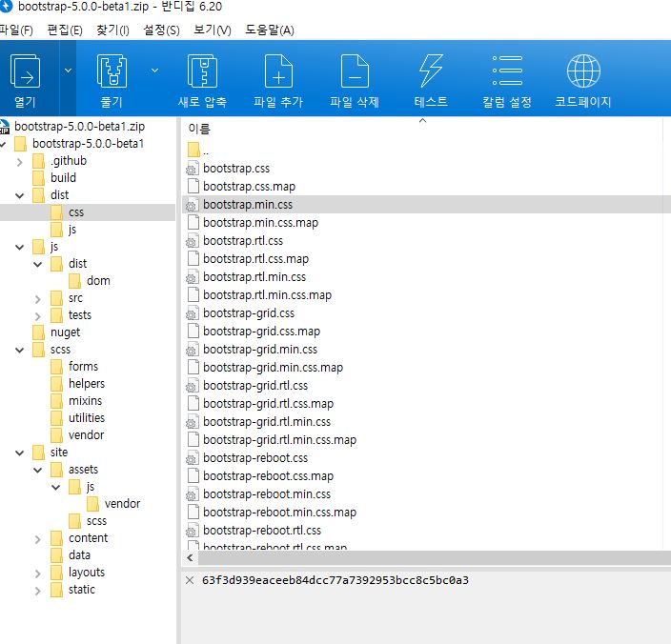The width and height of the screenshot is (671, 644).
Task: Expand the .github folder in tree
Action: [x=20, y=162]
